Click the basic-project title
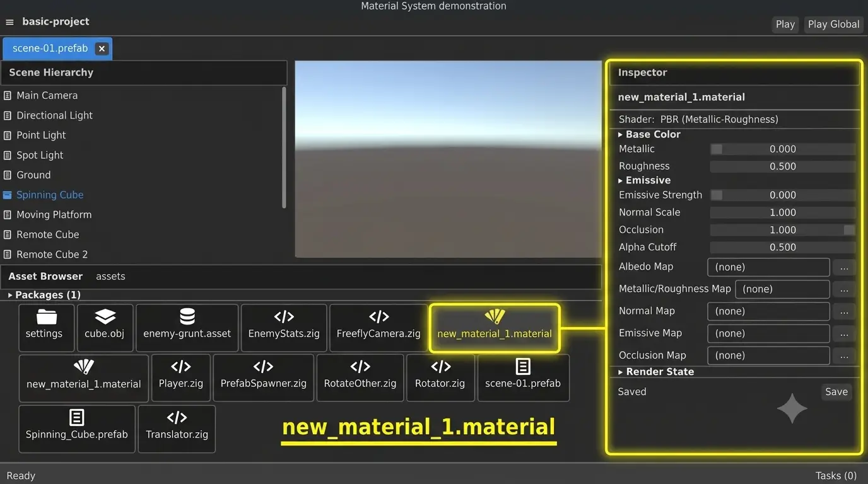This screenshot has width=868, height=484. click(56, 21)
